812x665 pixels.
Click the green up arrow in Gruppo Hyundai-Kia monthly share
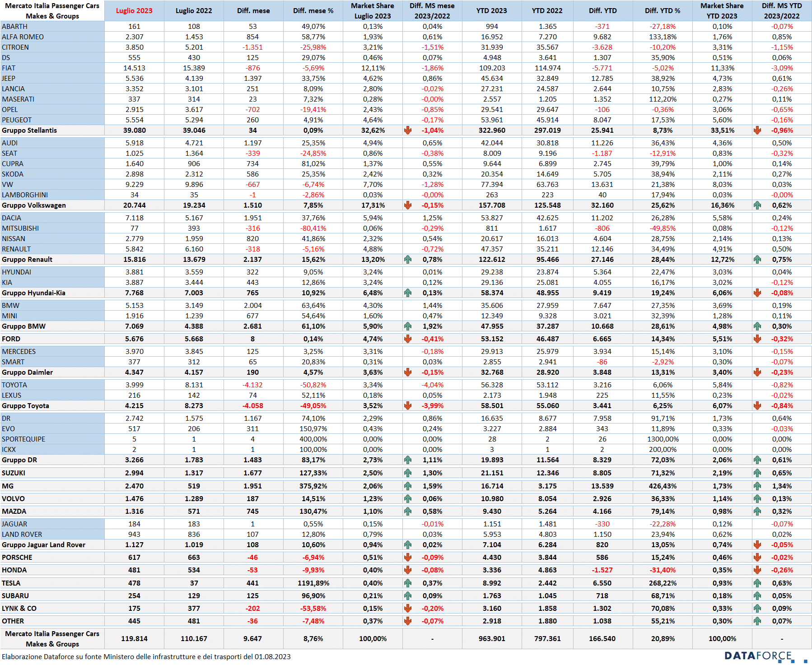408,293
